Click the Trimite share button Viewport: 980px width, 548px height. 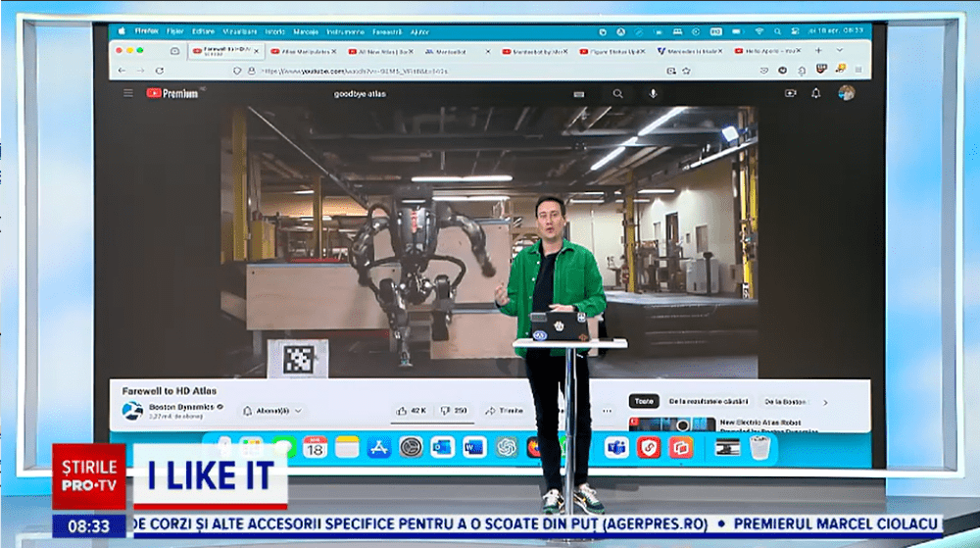coord(504,411)
